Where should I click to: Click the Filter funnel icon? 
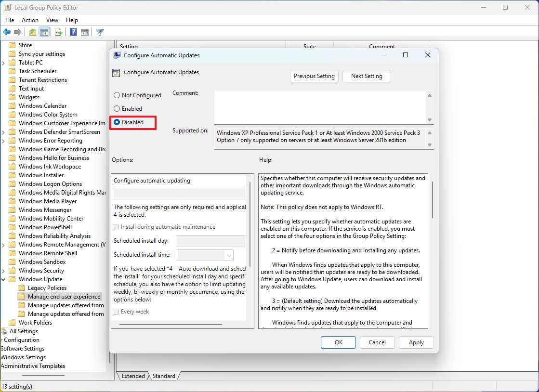pyautogui.click(x=100, y=32)
